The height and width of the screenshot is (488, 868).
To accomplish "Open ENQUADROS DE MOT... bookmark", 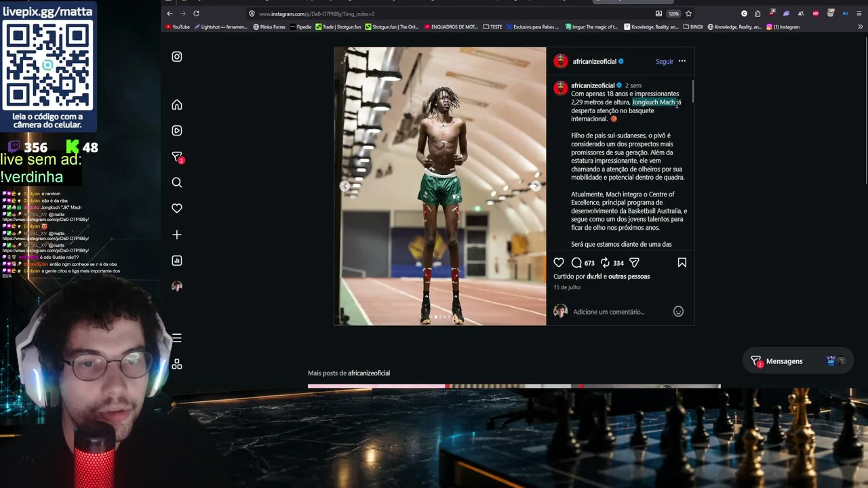I will (x=452, y=27).
